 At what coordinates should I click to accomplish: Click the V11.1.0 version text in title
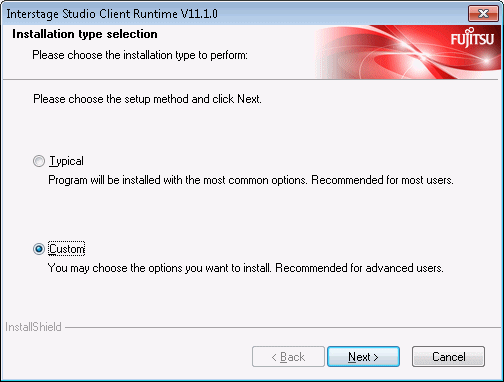[199, 14]
